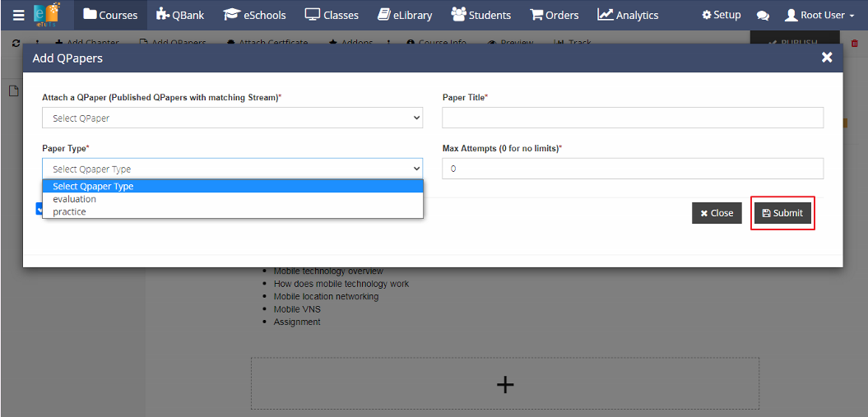Screen dimensions: 868x417
Task: Select the practice paper type
Action: pos(233,211)
